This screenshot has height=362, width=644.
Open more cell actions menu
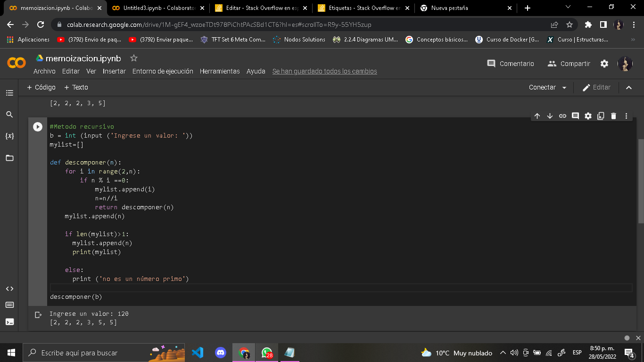point(626,116)
